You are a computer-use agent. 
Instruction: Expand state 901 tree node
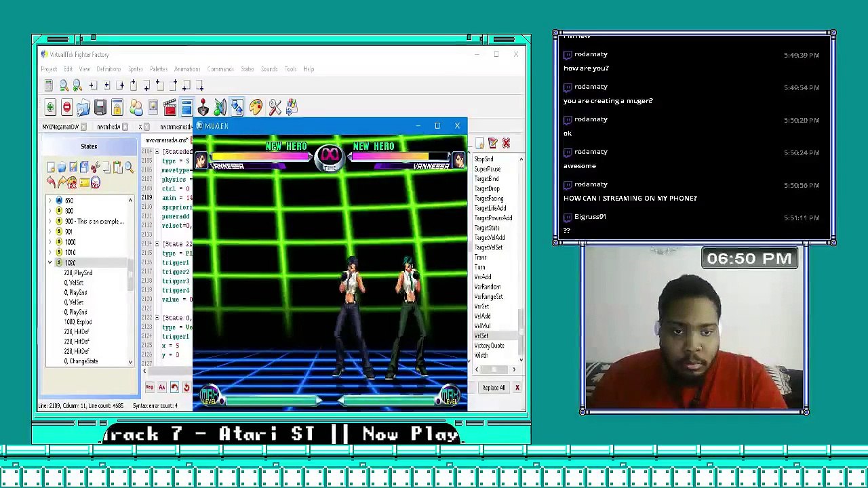pyautogui.click(x=50, y=232)
